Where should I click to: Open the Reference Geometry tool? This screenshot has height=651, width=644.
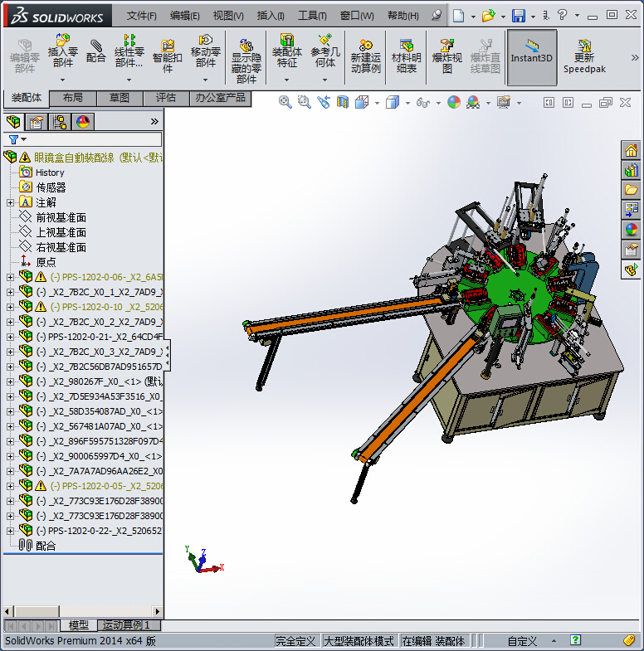coord(325,51)
